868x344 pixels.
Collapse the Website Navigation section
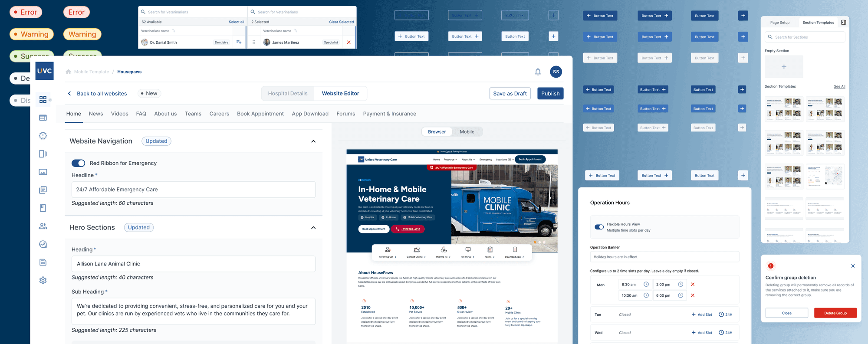313,141
